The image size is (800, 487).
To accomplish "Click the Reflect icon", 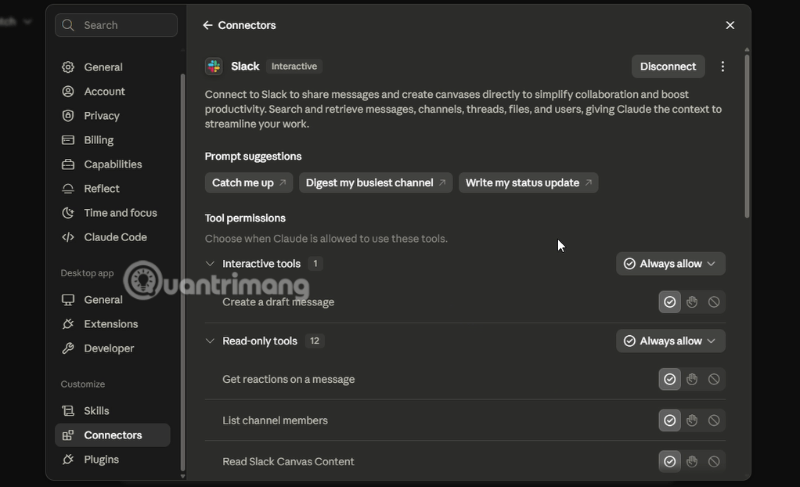I will pyautogui.click(x=68, y=189).
